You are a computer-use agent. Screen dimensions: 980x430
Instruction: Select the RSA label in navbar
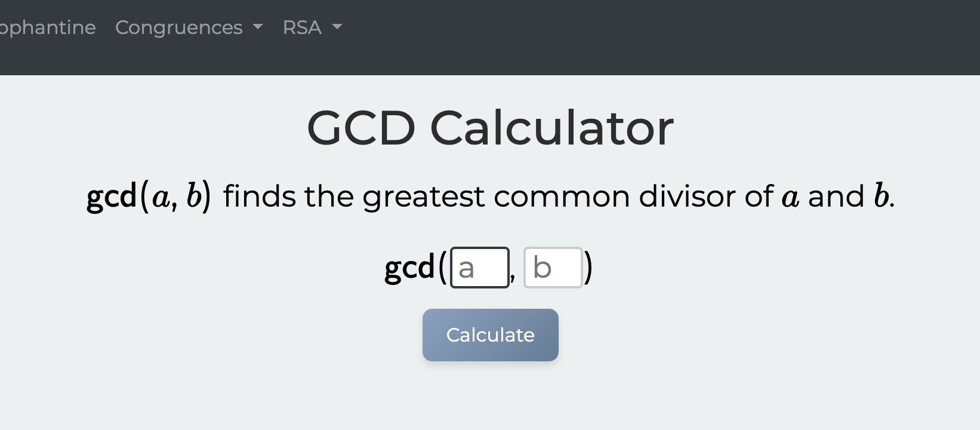point(302,27)
